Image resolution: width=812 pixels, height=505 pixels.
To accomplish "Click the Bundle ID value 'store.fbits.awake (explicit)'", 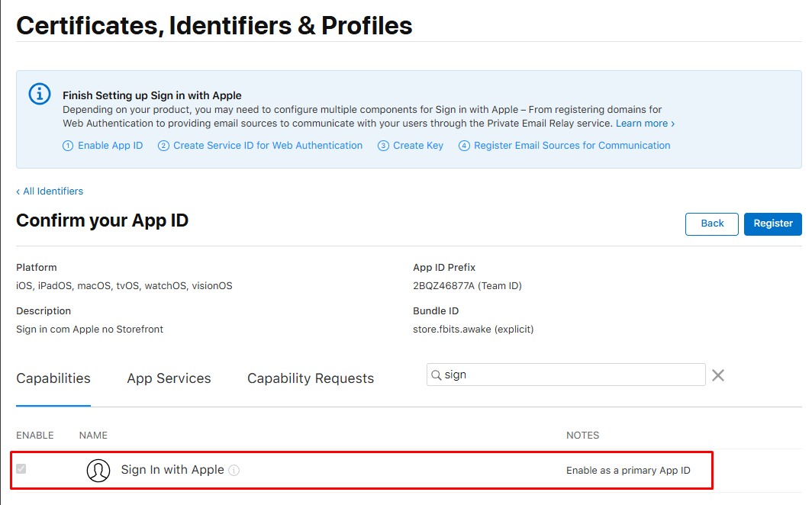I will click(x=473, y=329).
